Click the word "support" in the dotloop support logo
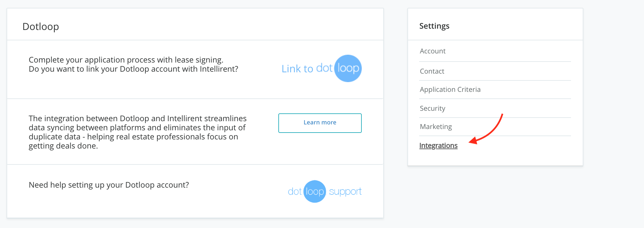 click(x=345, y=192)
